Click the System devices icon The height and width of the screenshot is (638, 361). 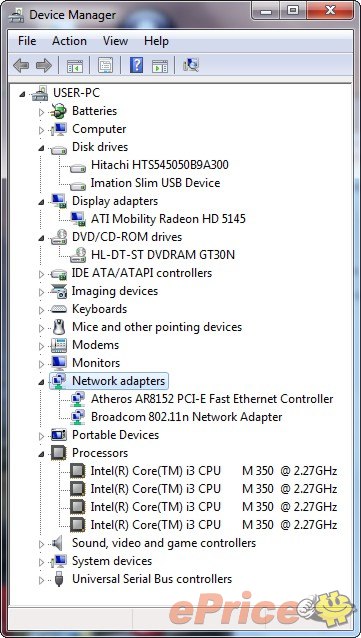click(x=59, y=561)
